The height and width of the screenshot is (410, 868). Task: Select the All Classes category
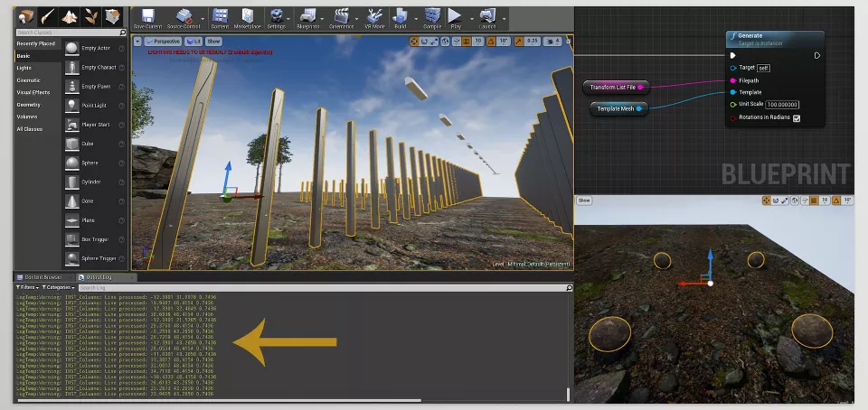tap(29, 129)
